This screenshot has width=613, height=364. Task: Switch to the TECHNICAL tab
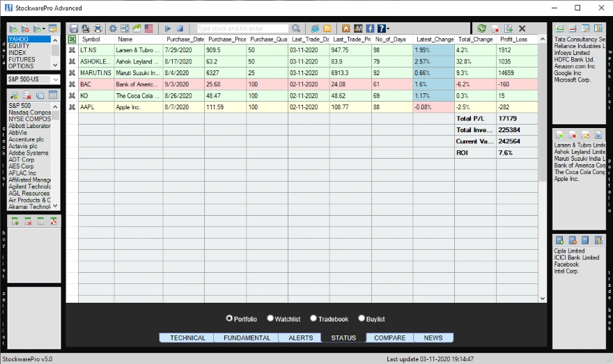tap(188, 338)
